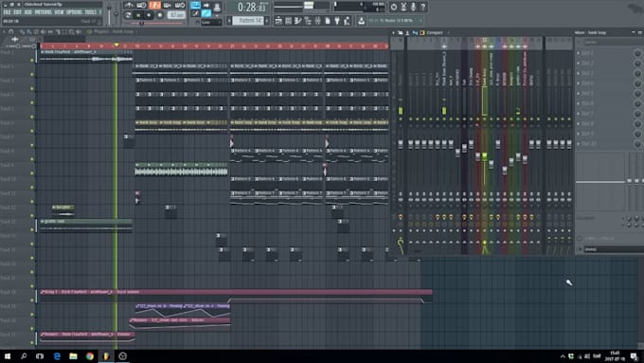Click the help question mark icon

pos(423,7)
